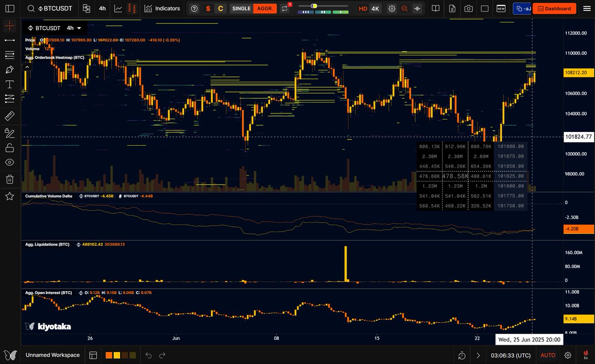Switch to SINGLE exchange mode

coord(241,8)
